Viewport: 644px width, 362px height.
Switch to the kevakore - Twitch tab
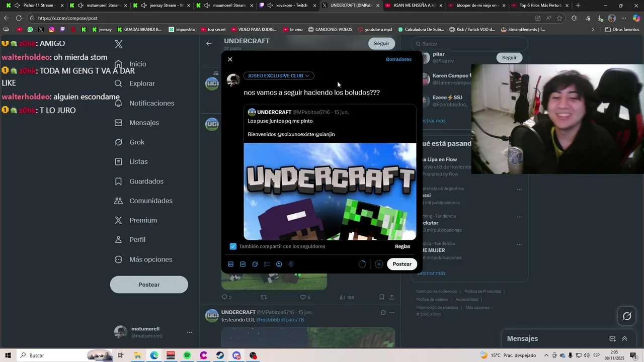[287, 6]
